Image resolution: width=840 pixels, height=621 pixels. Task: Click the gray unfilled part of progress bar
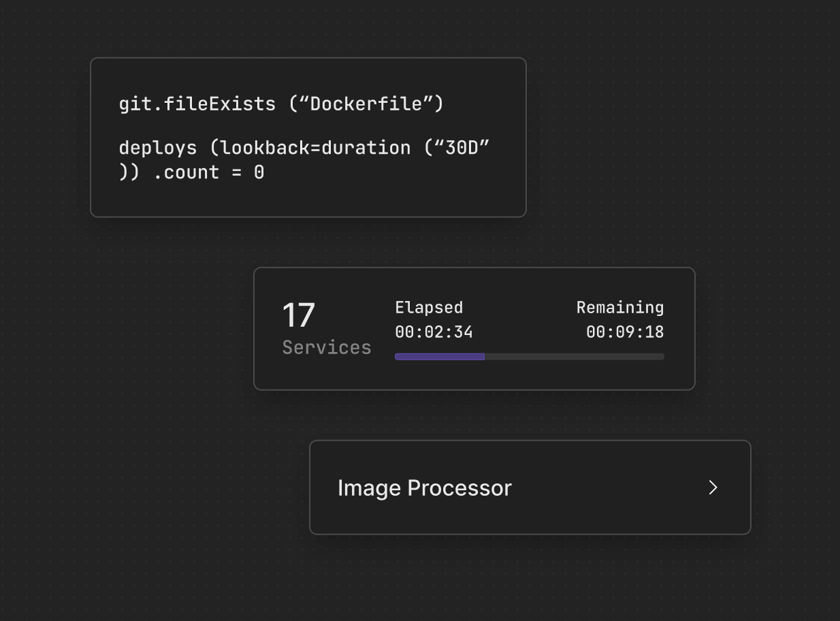point(574,357)
